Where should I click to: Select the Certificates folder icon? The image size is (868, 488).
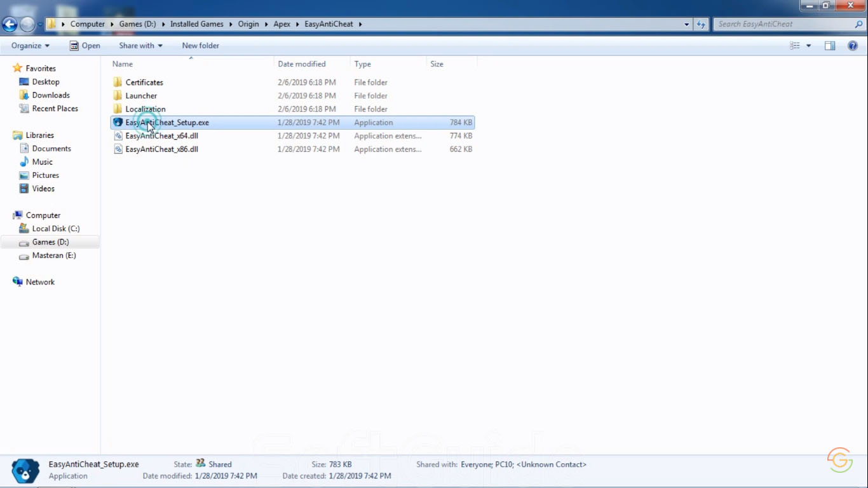pyautogui.click(x=118, y=82)
